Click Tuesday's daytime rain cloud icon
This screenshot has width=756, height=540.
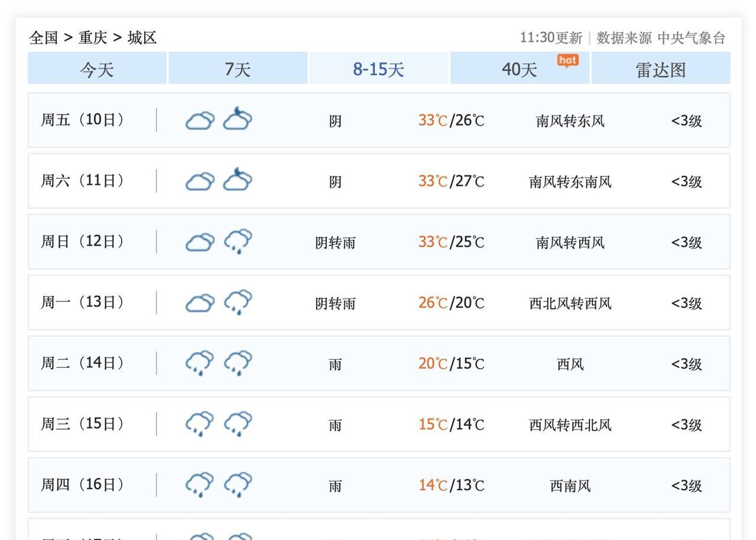(x=200, y=363)
